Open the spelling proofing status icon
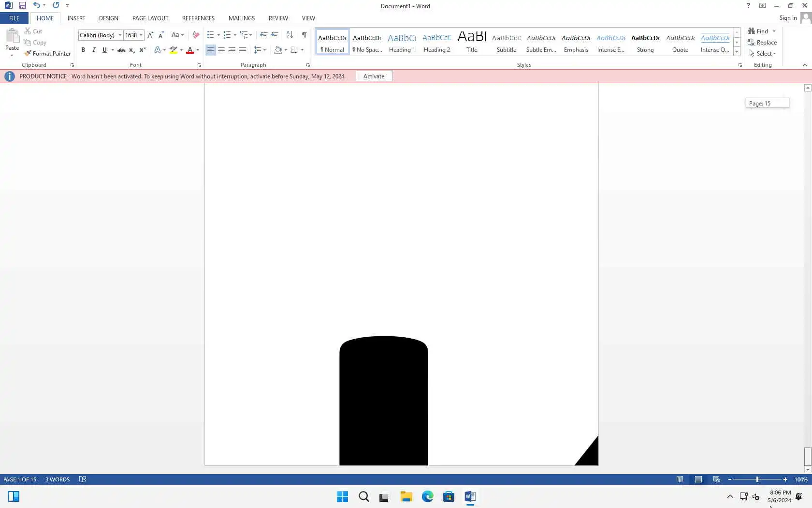Image resolution: width=812 pixels, height=508 pixels. coord(83,479)
